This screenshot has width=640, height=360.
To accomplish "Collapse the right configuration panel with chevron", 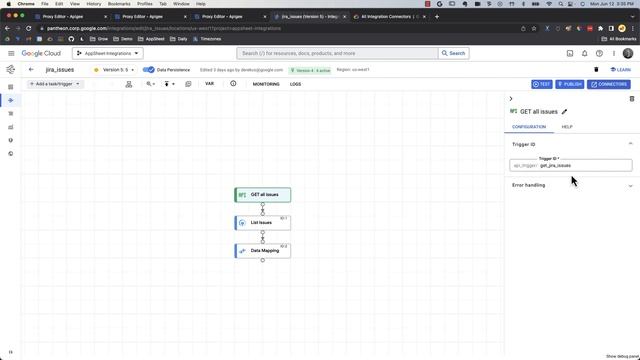I will (511, 99).
